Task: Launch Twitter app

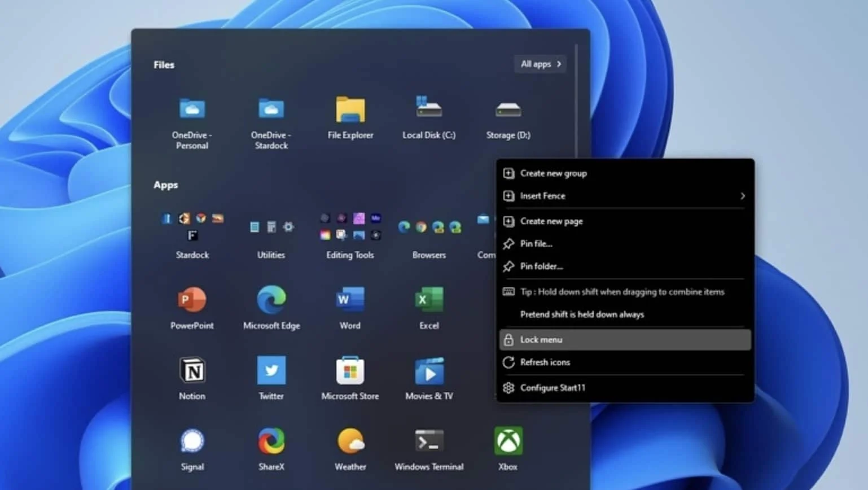Action: pyautogui.click(x=271, y=378)
